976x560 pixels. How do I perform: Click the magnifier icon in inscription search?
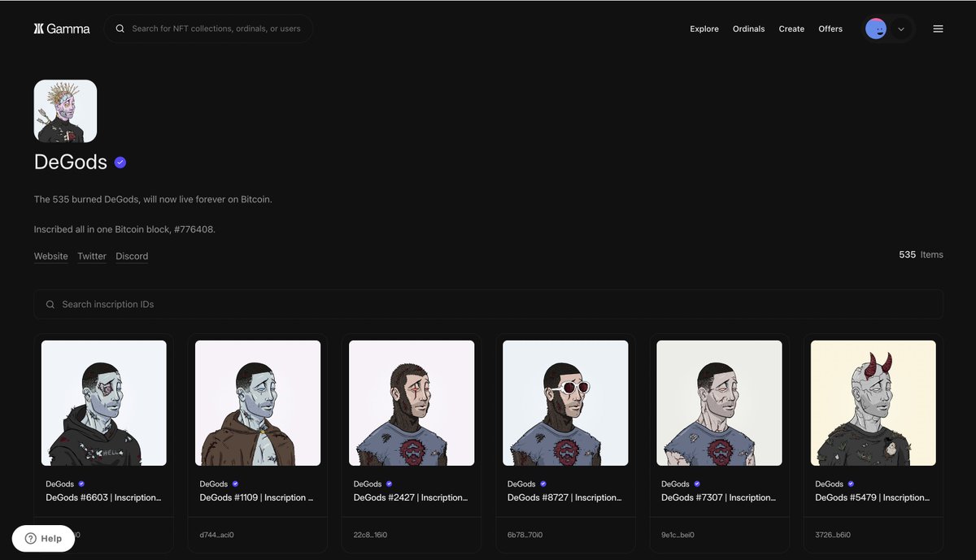[50, 304]
